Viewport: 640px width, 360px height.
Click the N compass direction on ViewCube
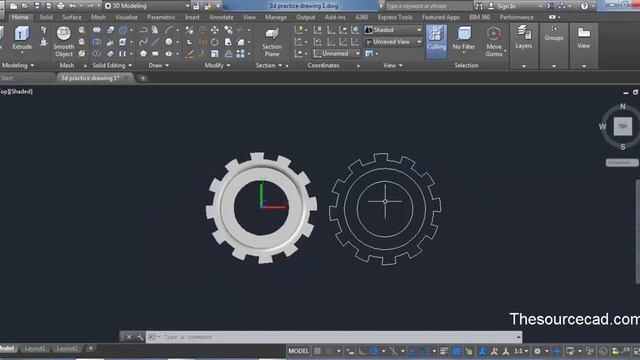pos(622,107)
